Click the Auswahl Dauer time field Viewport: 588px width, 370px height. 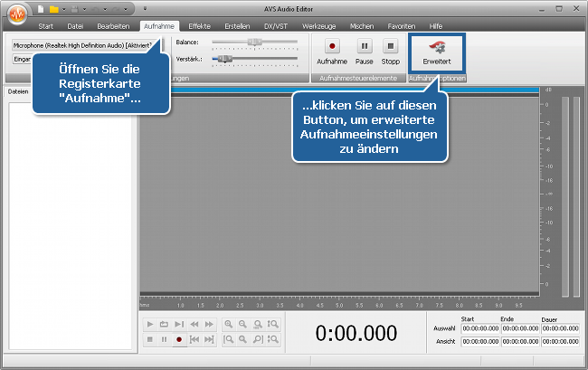(560, 328)
